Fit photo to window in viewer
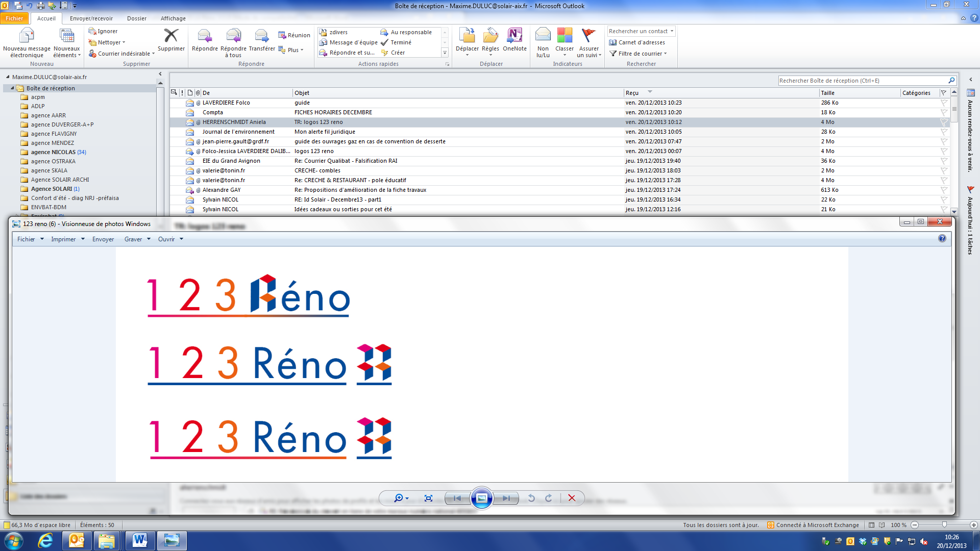 [x=428, y=498]
